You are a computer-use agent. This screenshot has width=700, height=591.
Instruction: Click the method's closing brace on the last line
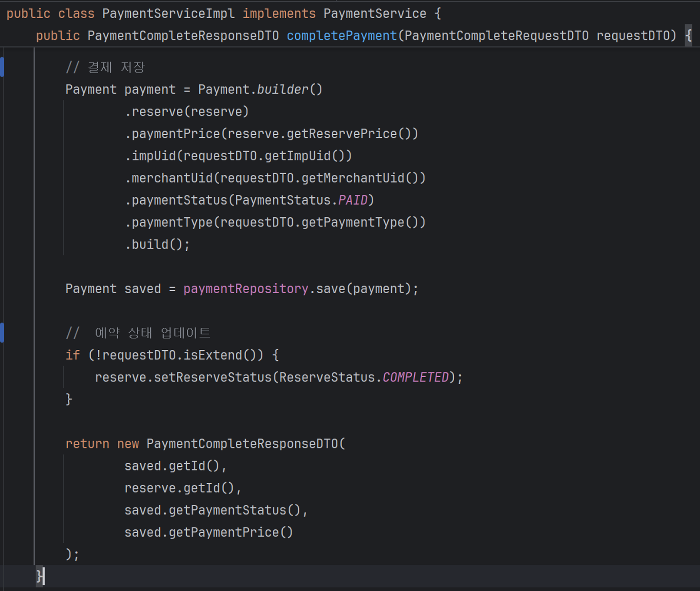click(x=40, y=577)
